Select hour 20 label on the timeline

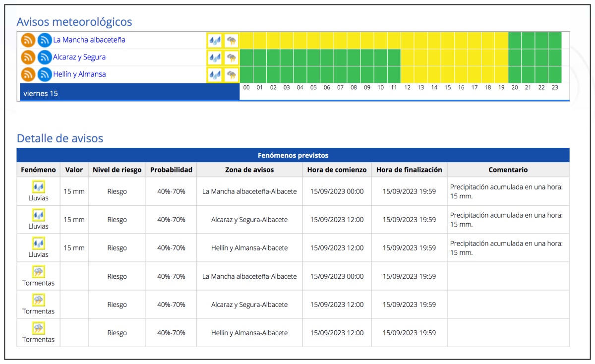(515, 88)
